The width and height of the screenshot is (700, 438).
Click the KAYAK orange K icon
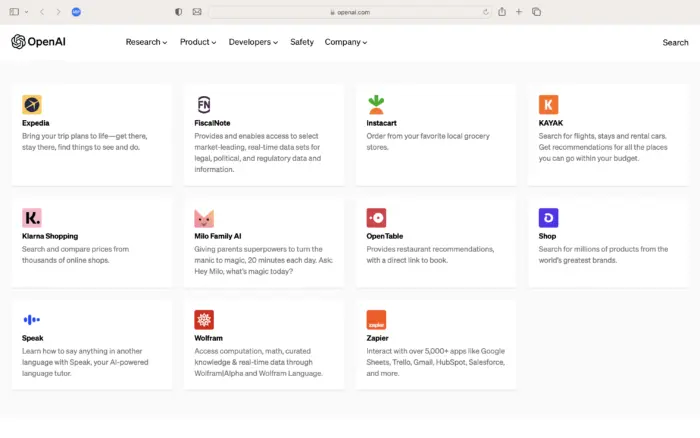click(548, 104)
